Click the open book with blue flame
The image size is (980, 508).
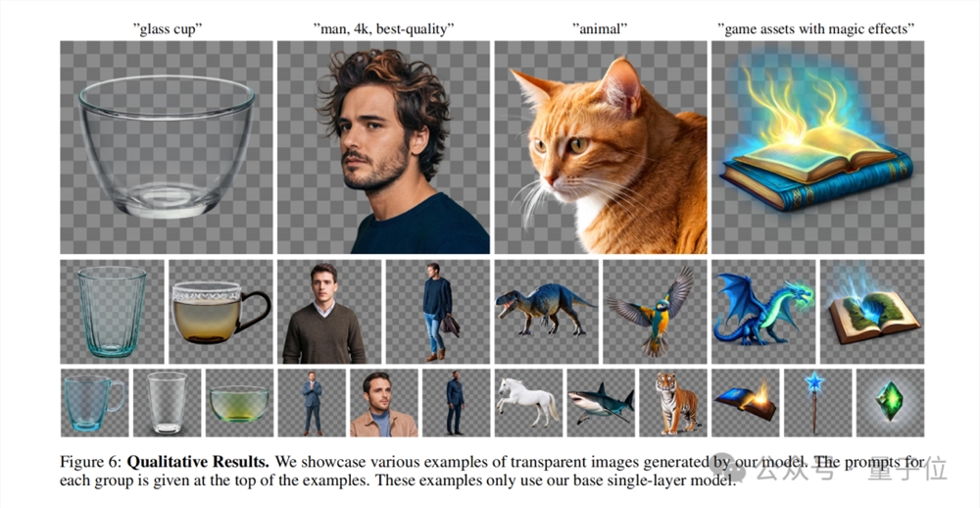(872, 312)
